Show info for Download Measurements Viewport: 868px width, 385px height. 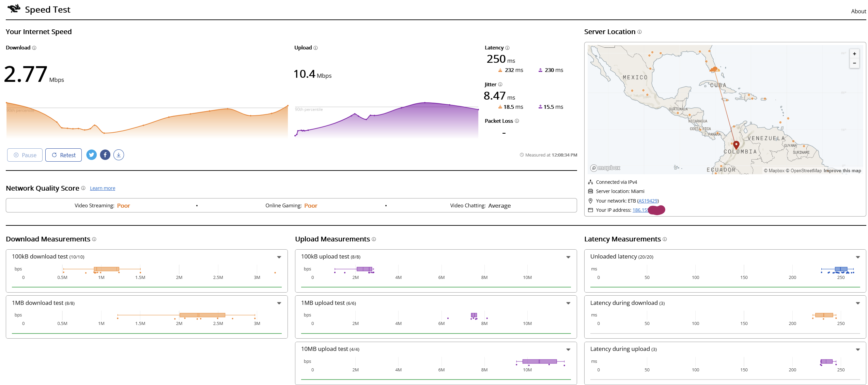coord(94,239)
